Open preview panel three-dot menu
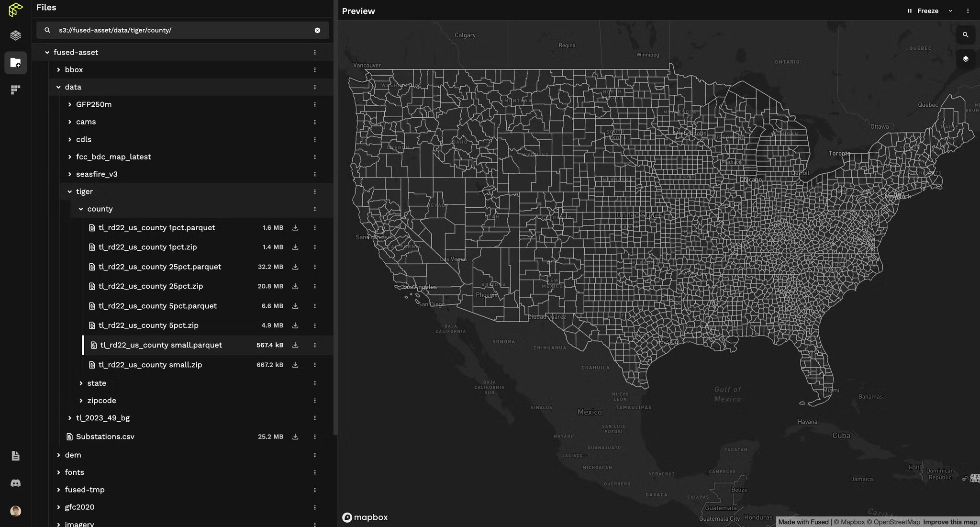980x527 pixels. [x=968, y=11]
